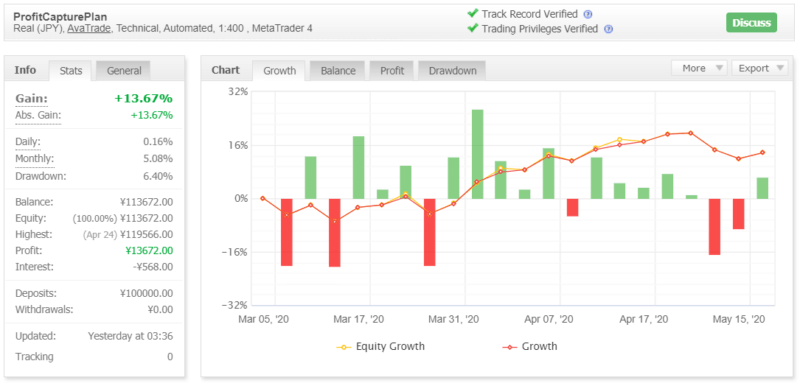This screenshot has width=800, height=386.
Task: Select the Stats info tab
Action: pyautogui.click(x=70, y=71)
